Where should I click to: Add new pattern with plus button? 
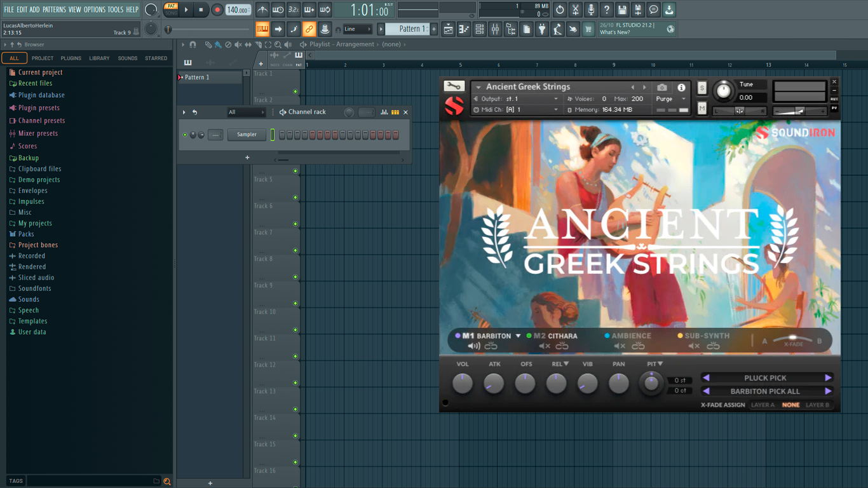click(434, 29)
